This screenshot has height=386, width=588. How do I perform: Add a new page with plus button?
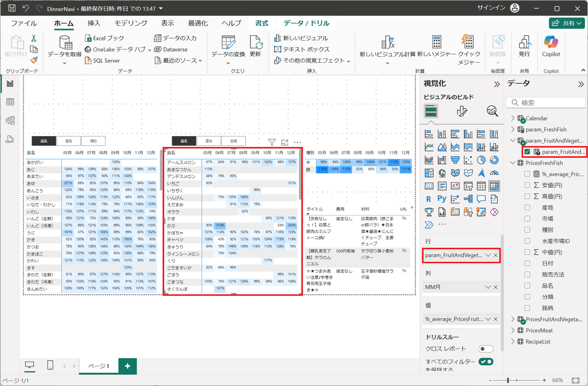127,366
